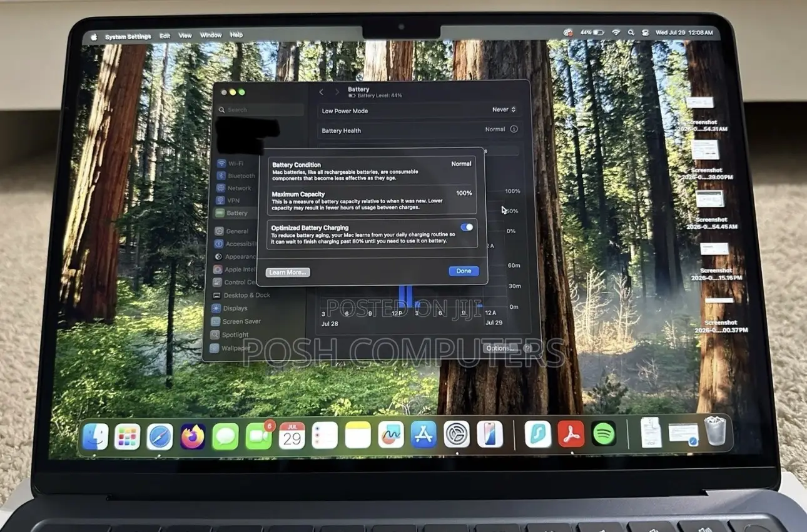Click the Wi-Fi status icon in menu bar
Image resolution: width=807 pixels, height=532 pixels.
(x=616, y=33)
